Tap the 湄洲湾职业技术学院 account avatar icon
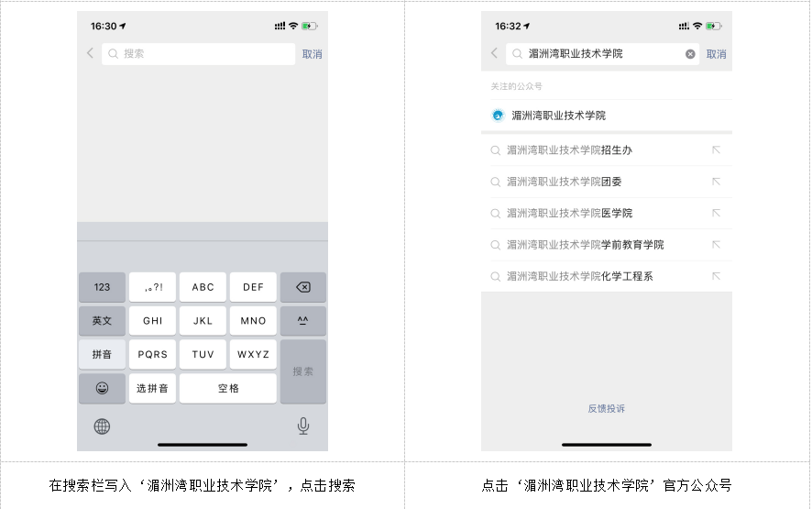 (498, 115)
